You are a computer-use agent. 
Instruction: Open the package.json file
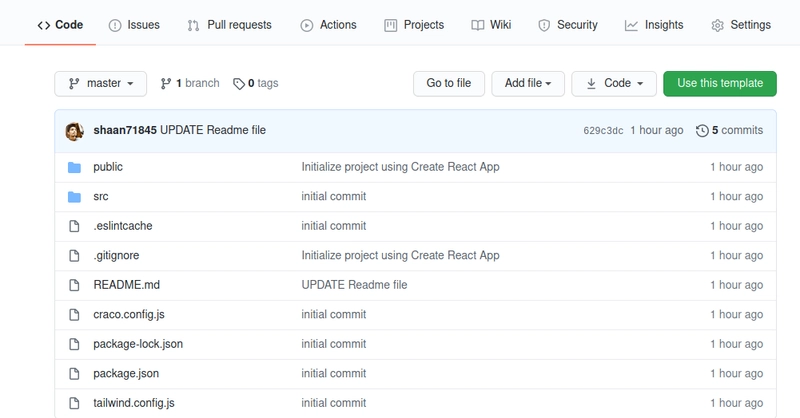coord(126,374)
